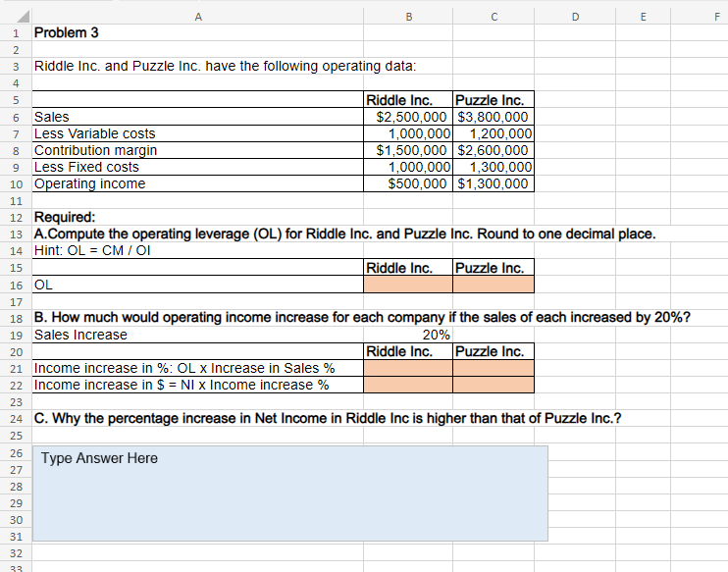
Task: Select Puzzle income increase $ answer cell
Action: (x=494, y=385)
